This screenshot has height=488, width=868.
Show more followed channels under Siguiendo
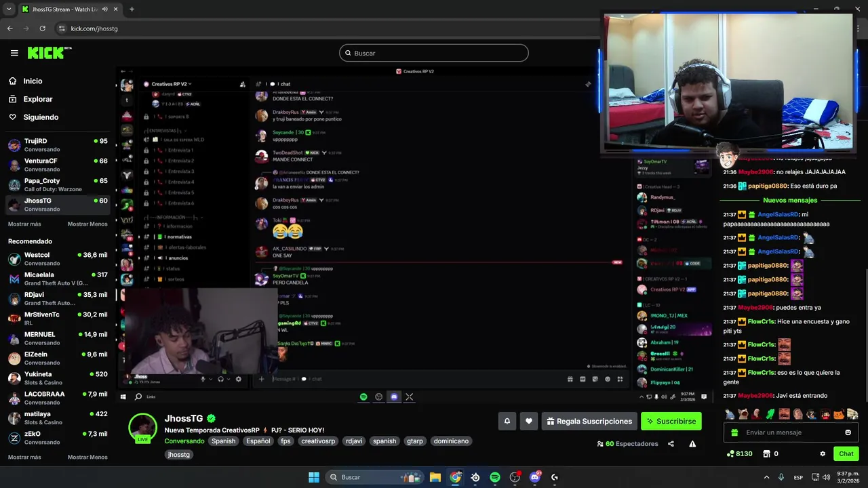click(24, 224)
